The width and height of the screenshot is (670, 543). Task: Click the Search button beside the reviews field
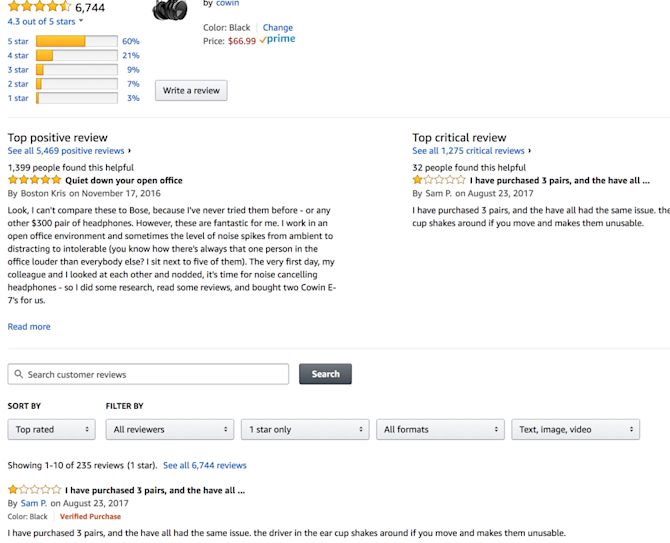pyautogui.click(x=325, y=374)
